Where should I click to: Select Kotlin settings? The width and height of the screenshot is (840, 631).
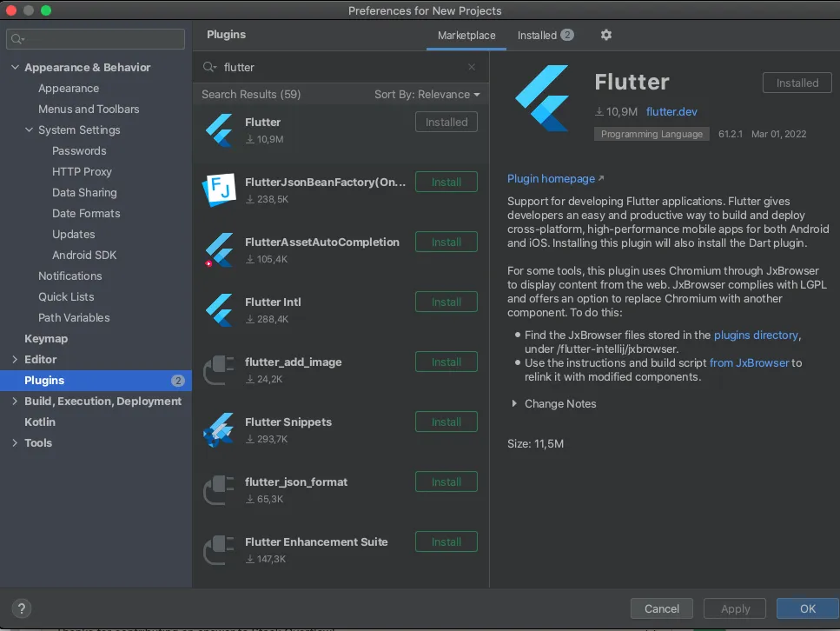40,422
